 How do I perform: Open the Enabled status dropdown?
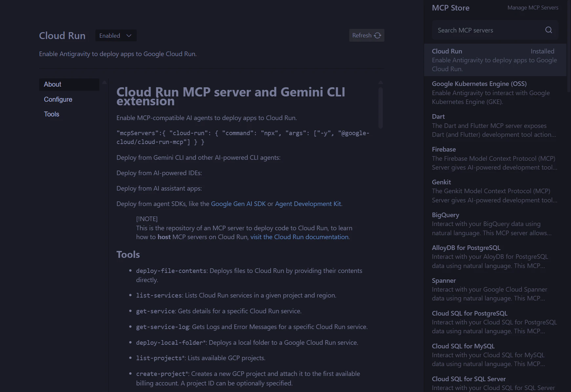tap(116, 35)
